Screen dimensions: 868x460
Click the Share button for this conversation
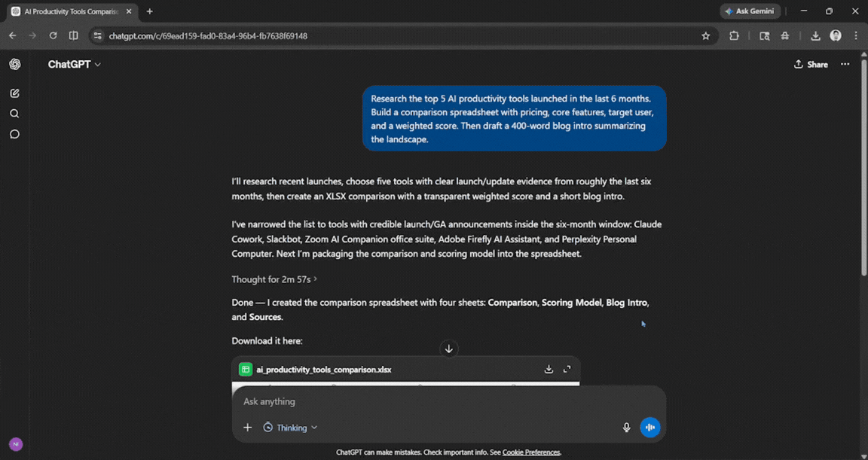pos(811,64)
